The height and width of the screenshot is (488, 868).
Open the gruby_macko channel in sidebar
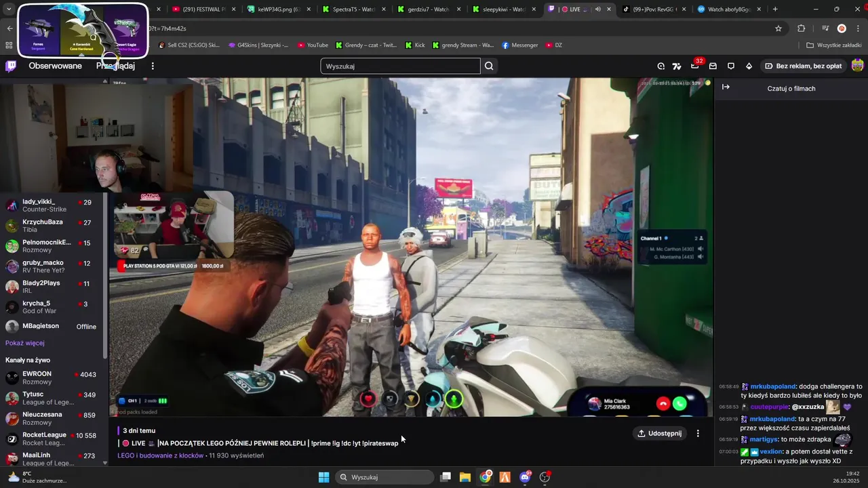pyautogui.click(x=52, y=266)
